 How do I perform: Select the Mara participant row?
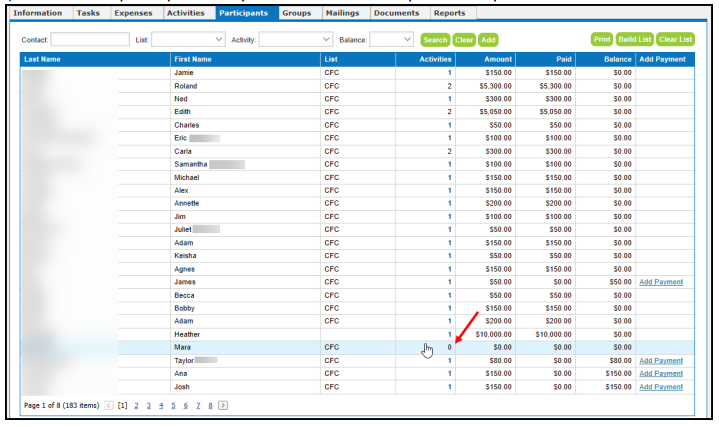pos(357,348)
